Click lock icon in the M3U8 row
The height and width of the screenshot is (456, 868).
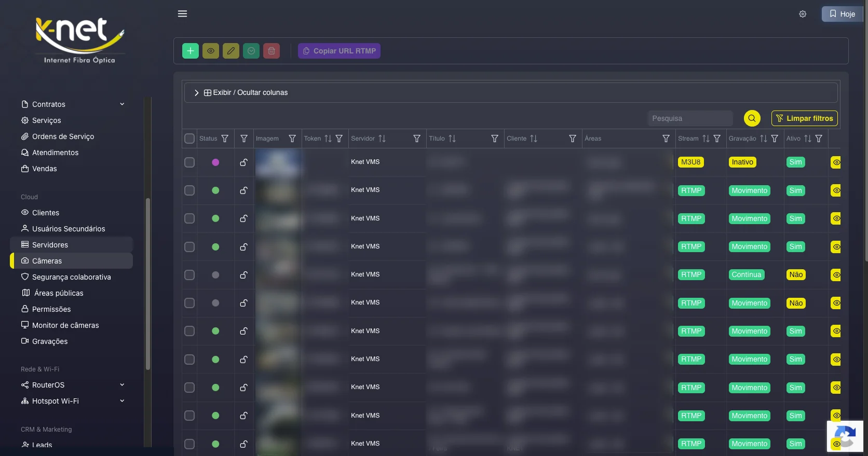[x=243, y=162]
